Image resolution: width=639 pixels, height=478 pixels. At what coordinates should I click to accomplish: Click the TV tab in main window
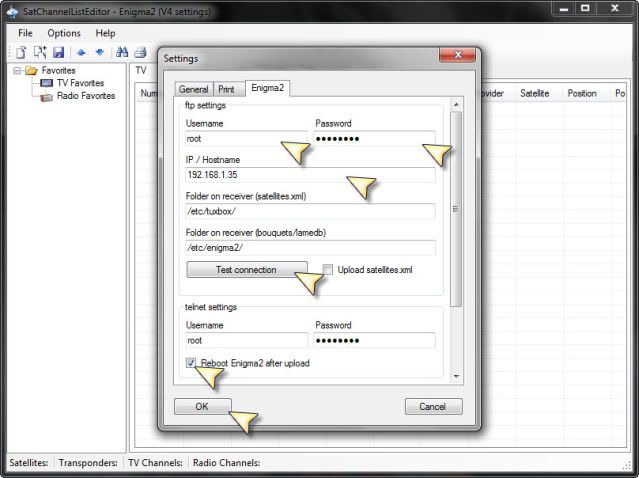point(141,70)
